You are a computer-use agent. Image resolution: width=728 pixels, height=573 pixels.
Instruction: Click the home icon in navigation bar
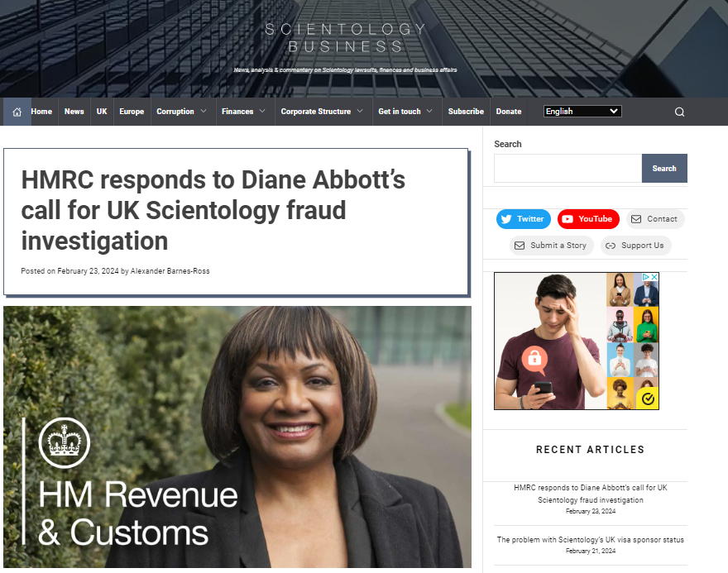(x=17, y=112)
